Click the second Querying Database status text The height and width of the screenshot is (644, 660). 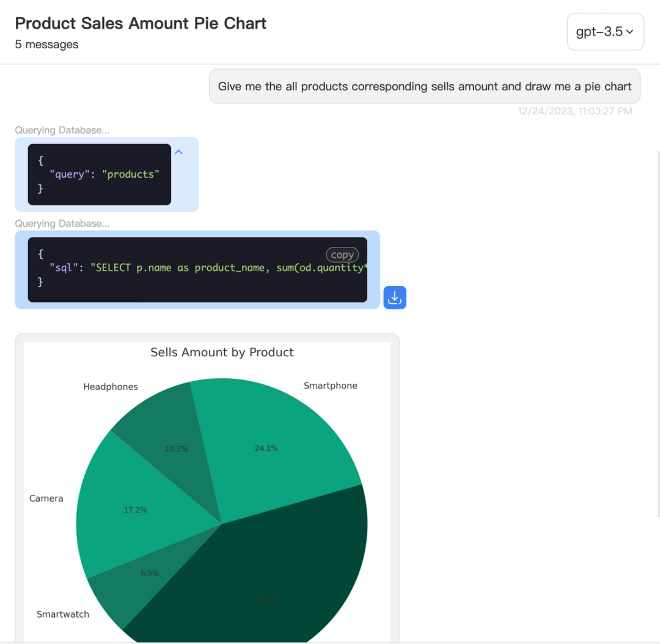(61, 224)
